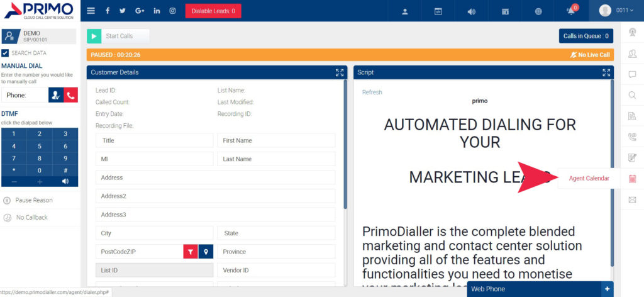
Task: Click the dialpad # key
Action: (x=65, y=171)
